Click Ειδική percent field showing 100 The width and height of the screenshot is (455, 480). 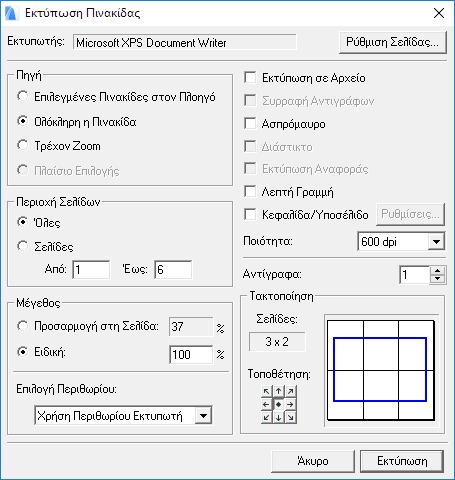[x=191, y=354]
